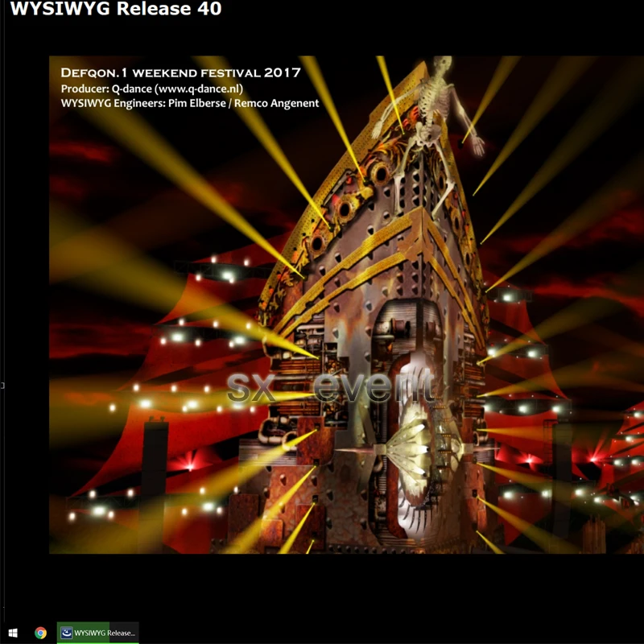Click the WYSIWYG Release taskbar tab

click(105, 633)
